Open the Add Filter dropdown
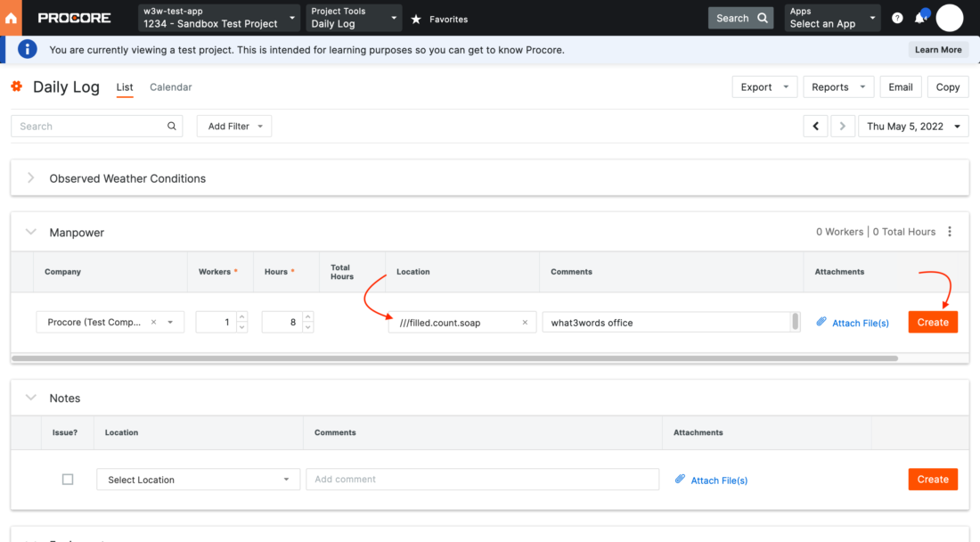This screenshot has width=980, height=542. click(234, 127)
